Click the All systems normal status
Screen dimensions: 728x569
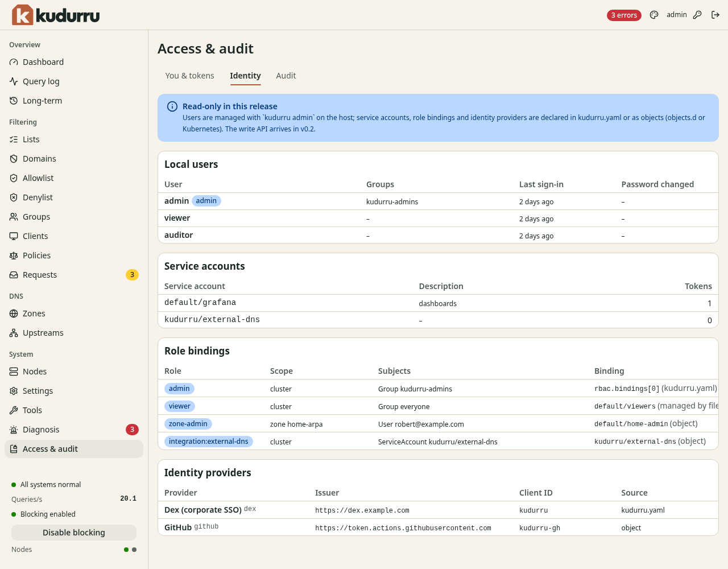pos(51,485)
